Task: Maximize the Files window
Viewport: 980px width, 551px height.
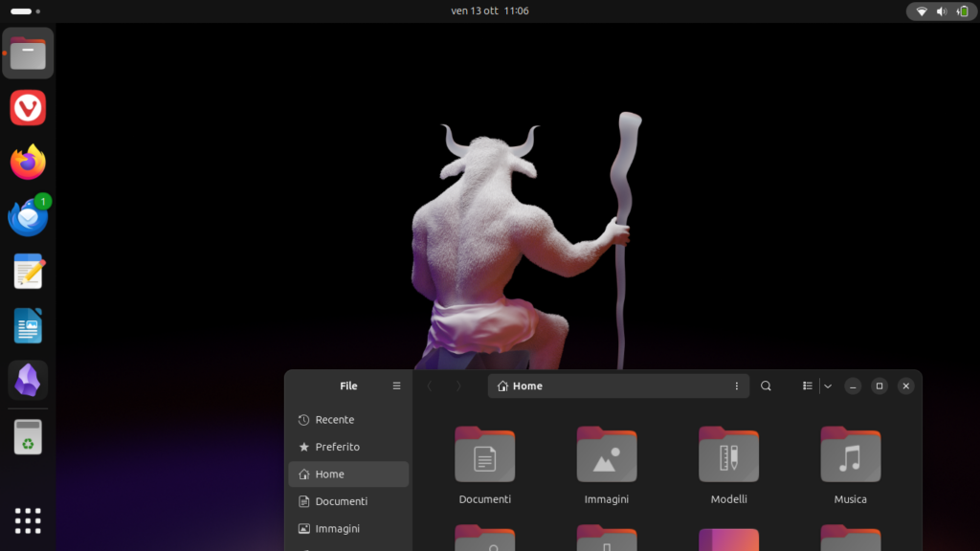Action: click(x=880, y=386)
